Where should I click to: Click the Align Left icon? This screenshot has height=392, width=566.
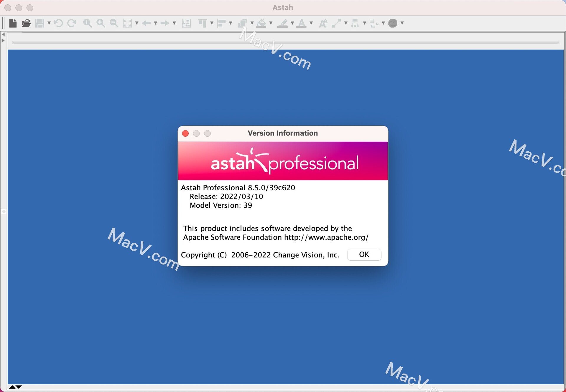coord(221,23)
